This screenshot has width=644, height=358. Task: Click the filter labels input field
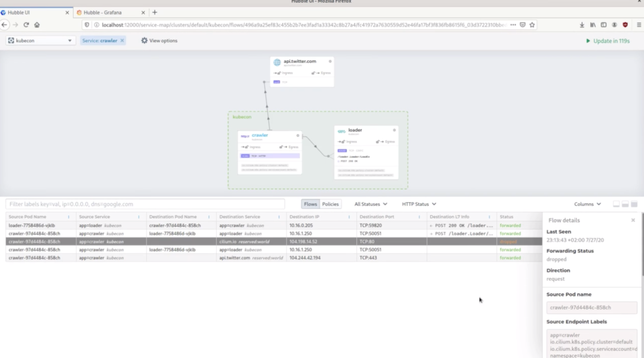coord(145,204)
